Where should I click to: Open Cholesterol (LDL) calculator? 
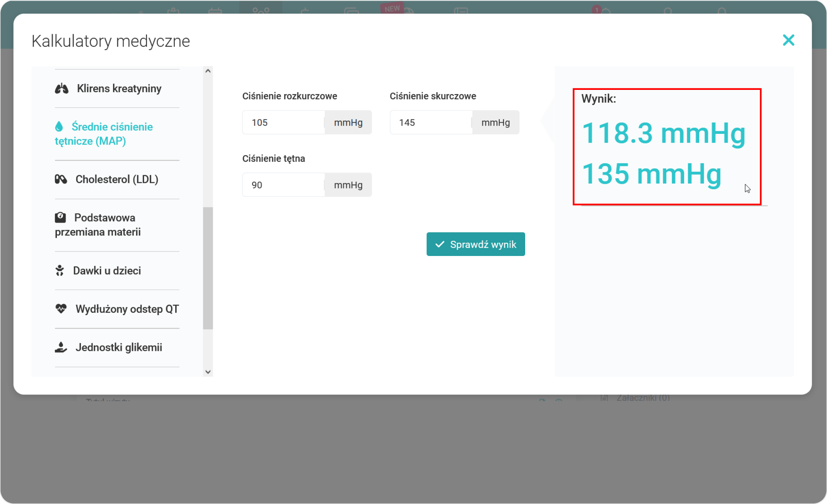[x=117, y=179]
